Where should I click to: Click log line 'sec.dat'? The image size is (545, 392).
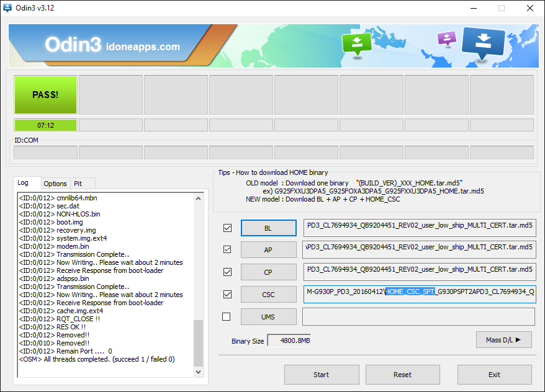50,206
